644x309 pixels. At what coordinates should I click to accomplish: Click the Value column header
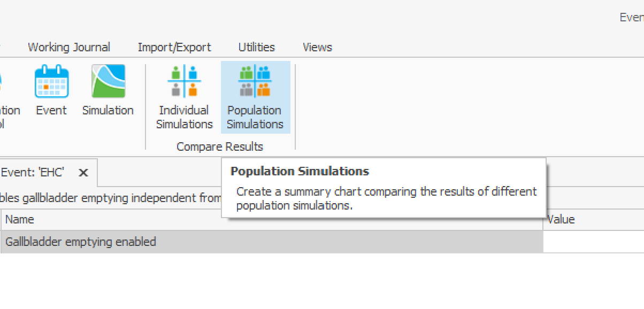pyautogui.click(x=594, y=219)
